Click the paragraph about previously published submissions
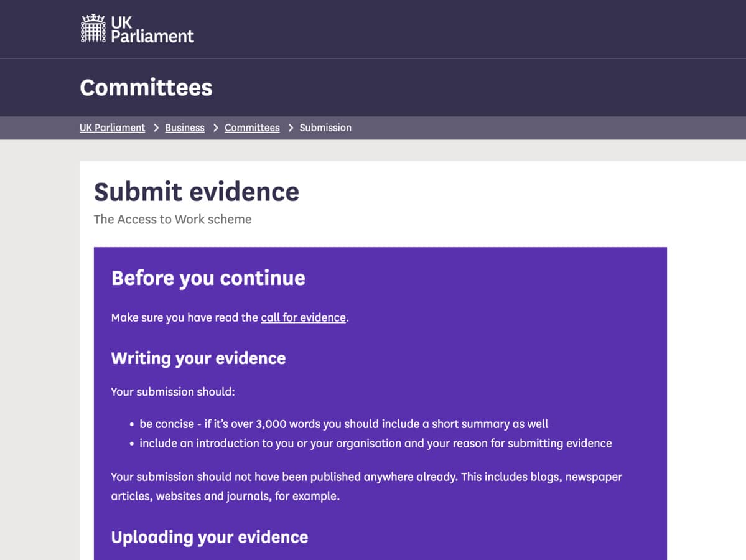 coord(366,487)
